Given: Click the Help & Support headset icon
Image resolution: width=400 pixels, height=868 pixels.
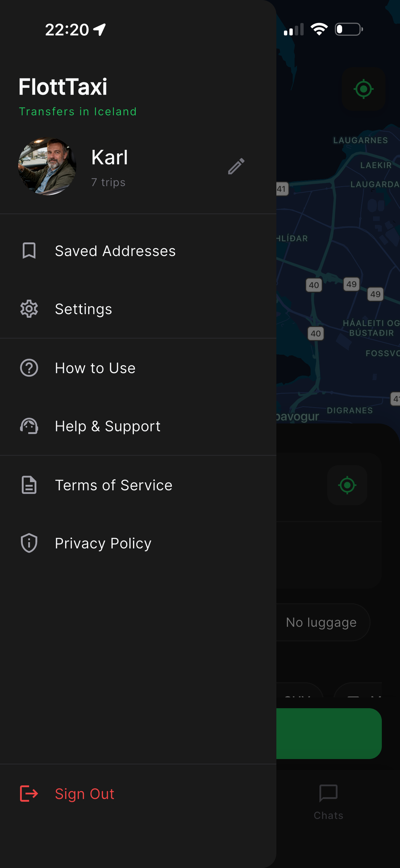Looking at the screenshot, I should point(29,426).
